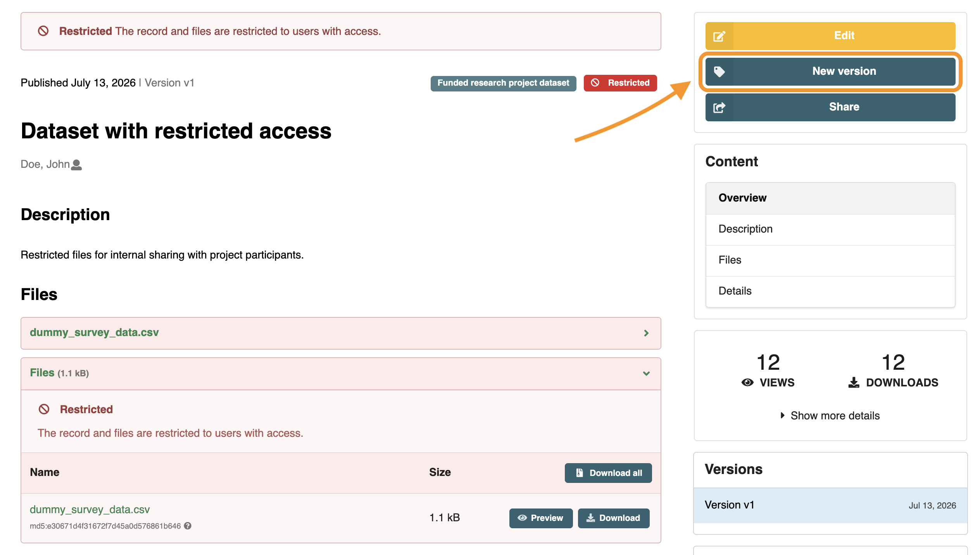Image resolution: width=980 pixels, height=555 pixels.
Task: Jump to Files in Content menu
Action: [830, 260]
